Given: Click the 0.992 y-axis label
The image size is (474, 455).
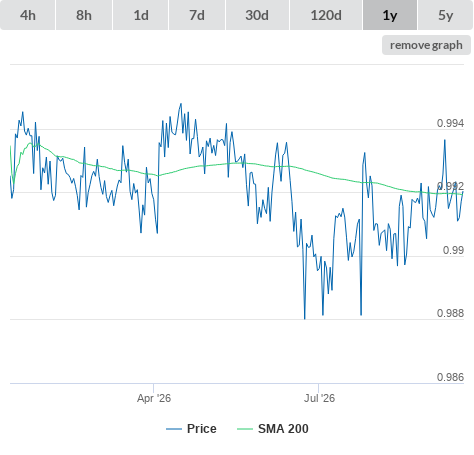Looking at the screenshot, I should coord(450,186).
